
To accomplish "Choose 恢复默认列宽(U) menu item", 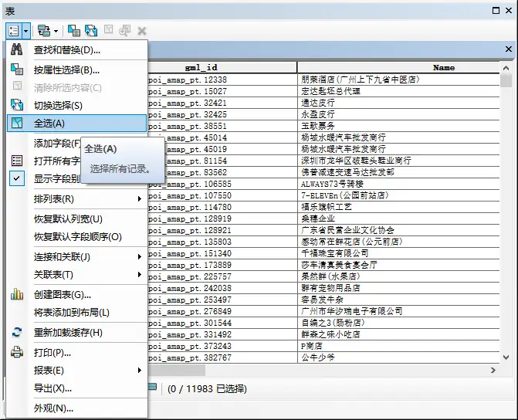I will click(76, 219).
